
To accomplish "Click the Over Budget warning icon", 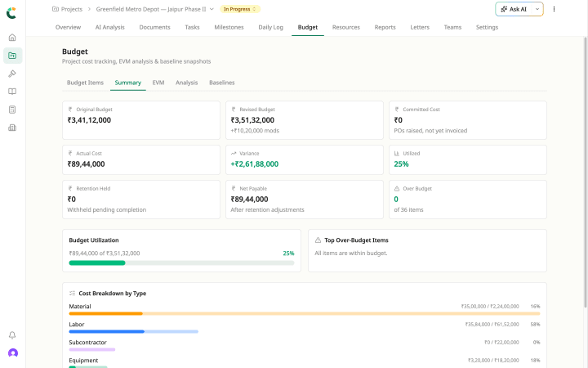I will pyautogui.click(x=397, y=189).
